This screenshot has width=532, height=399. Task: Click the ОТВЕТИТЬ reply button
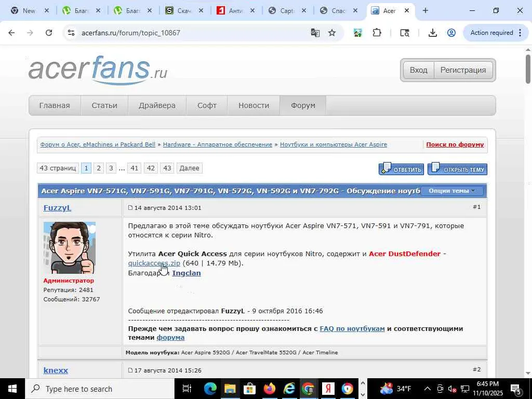click(x=401, y=169)
